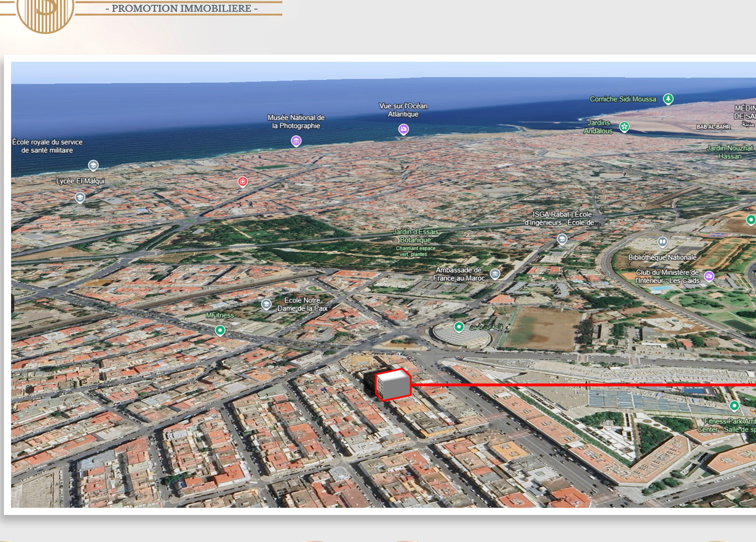Viewport: 756px width, 542px height.
Task: Click the MFitness label text
Action: pos(220,315)
